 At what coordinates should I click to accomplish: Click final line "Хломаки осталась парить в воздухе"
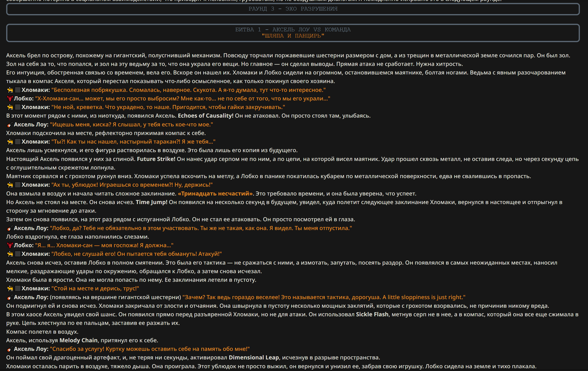pyautogui.click(x=271, y=366)
